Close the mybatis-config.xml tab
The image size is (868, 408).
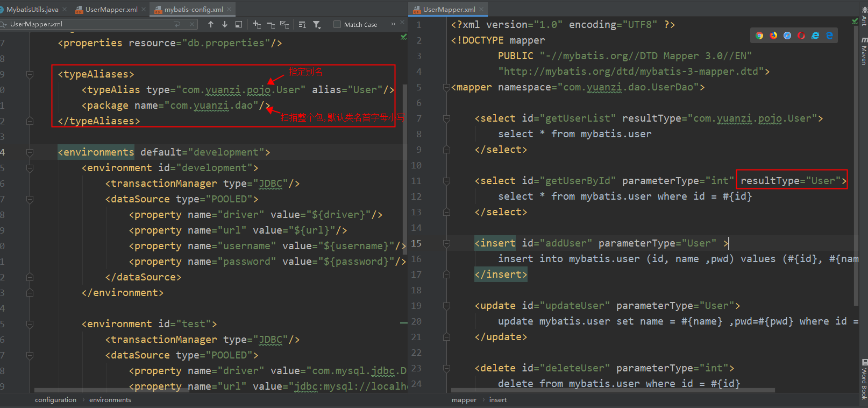click(230, 9)
